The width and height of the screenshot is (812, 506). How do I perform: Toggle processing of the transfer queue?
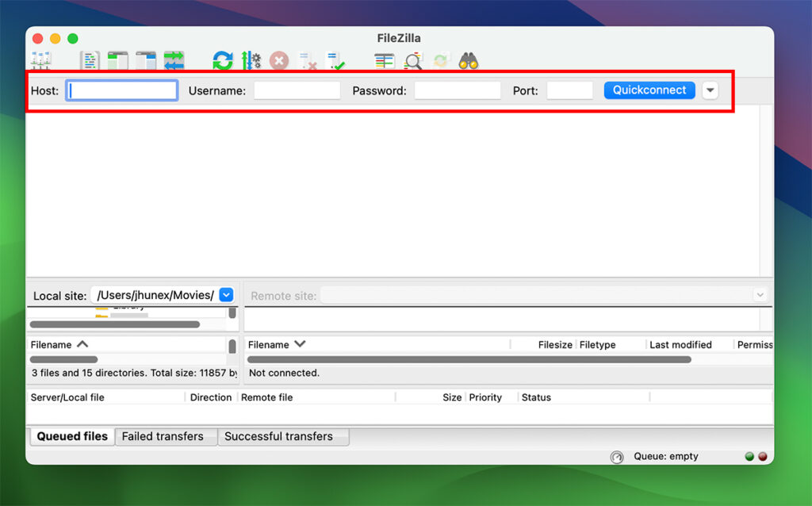click(251, 60)
